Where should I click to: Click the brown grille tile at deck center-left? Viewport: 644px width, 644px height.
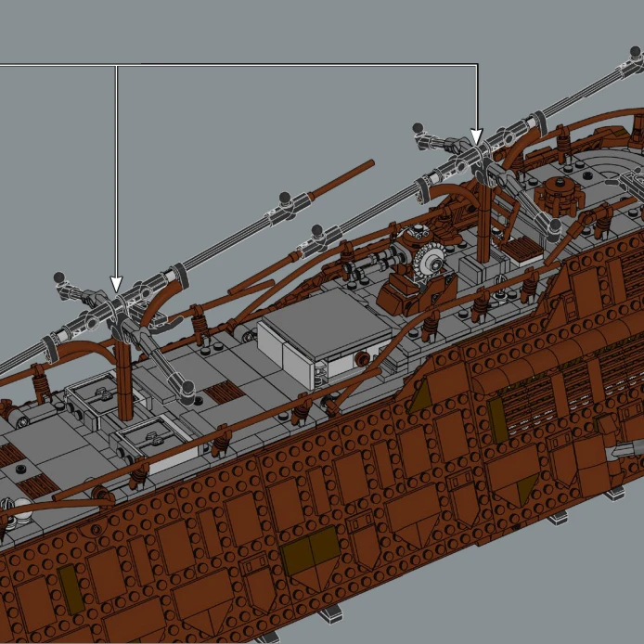coord(223,393)
